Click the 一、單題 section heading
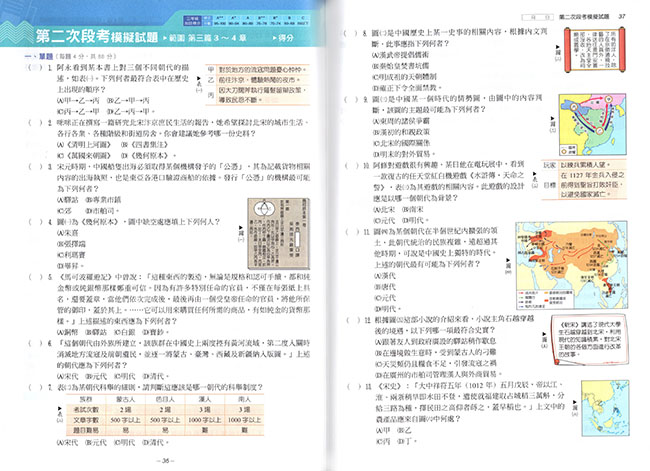The image size is (650, 471). [x=38, y=56]
